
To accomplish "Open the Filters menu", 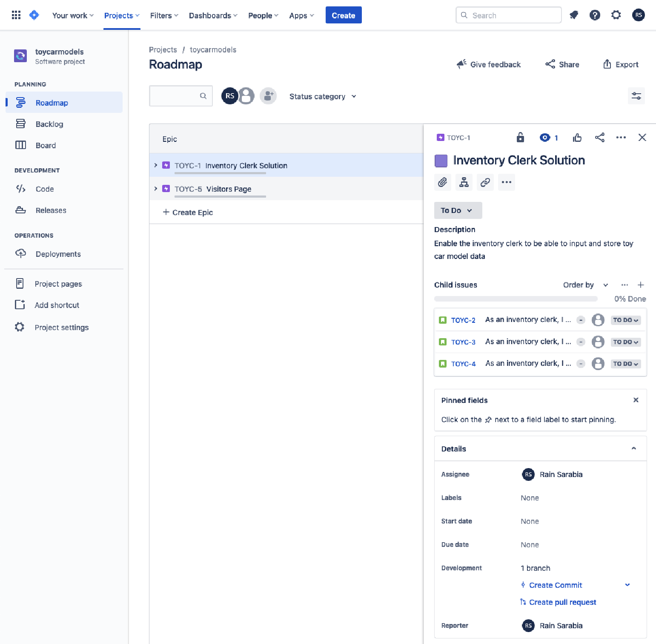I will click(x=164, y=15).
